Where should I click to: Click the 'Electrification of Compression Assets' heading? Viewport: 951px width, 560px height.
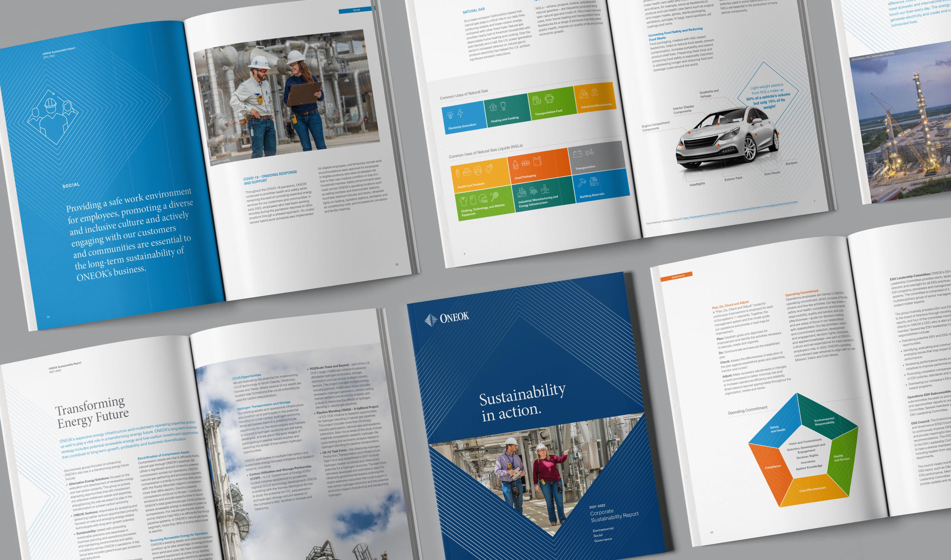click(x=164, y=455)
